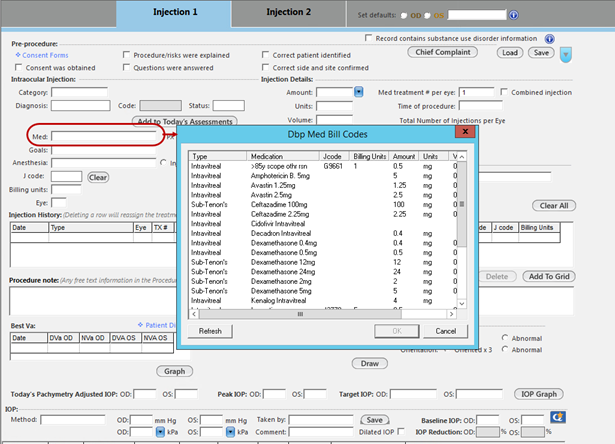Select Avastin 2.5mg row
Screen dimensions: 615x444
[324, 195]
